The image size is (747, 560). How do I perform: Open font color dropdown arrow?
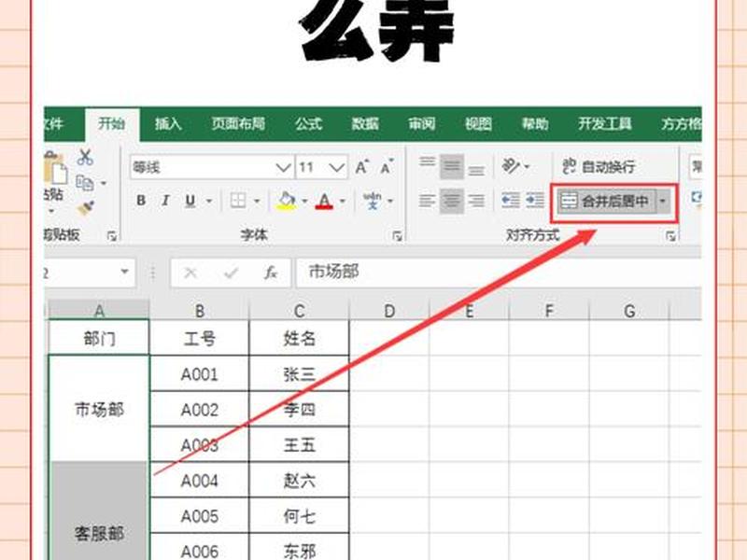(343, 201)
